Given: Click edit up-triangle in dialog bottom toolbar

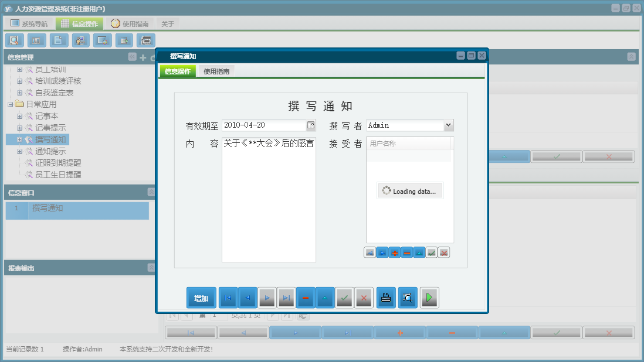Looking at the screenshot, I should 325,298.
